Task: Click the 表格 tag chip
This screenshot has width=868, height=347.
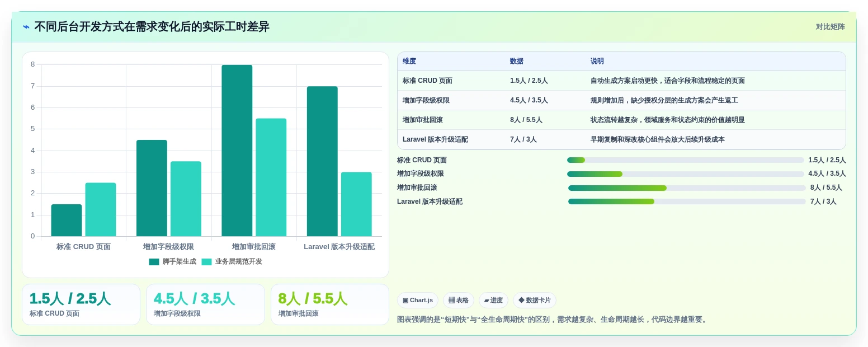Action: [459, 300]
